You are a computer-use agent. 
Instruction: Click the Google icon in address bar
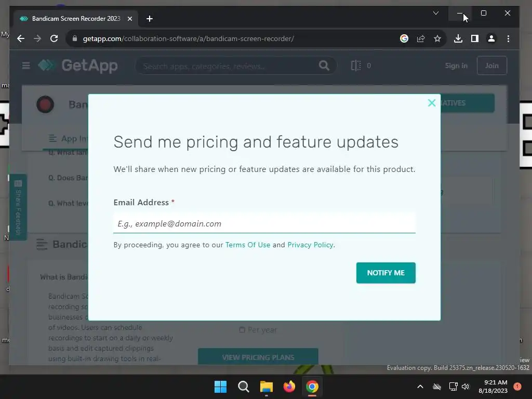point(404,38)
